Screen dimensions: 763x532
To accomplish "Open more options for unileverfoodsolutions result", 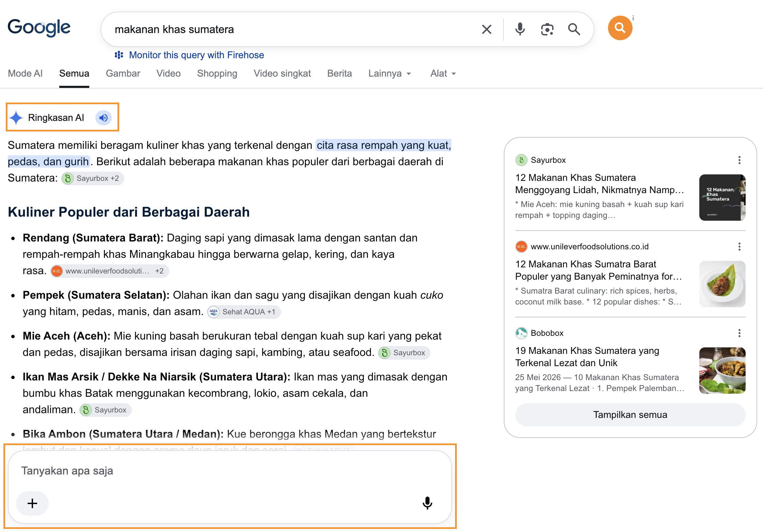I will (x=739, y=247).
